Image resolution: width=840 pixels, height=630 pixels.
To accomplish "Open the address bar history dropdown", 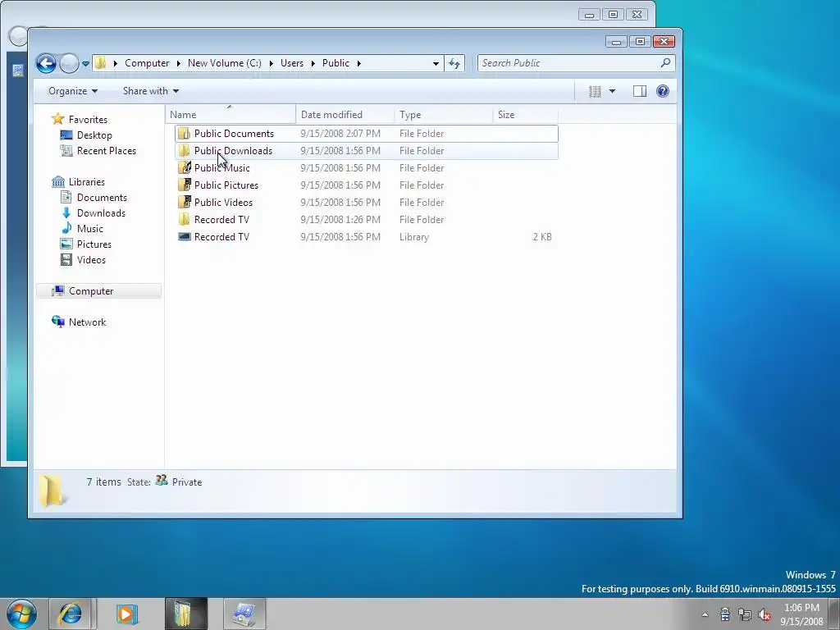I will (x=436, y=63).
